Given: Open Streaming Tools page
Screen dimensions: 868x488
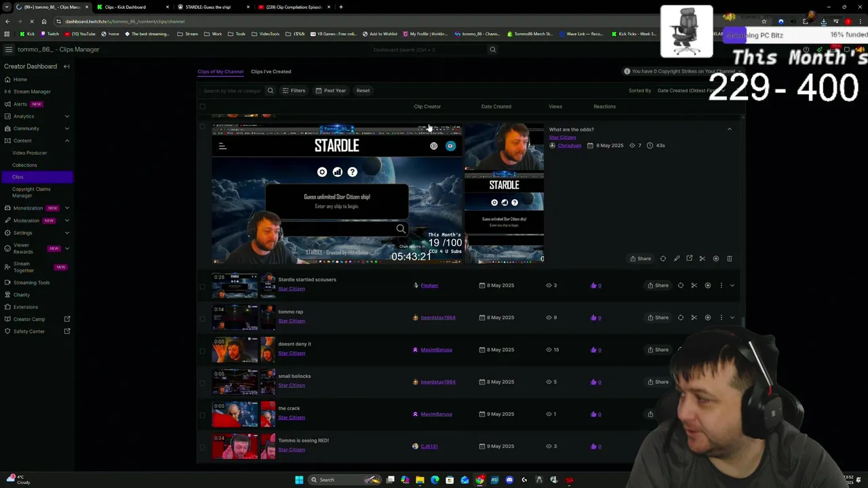Looking at the screenshot, I should coord(31,283).
